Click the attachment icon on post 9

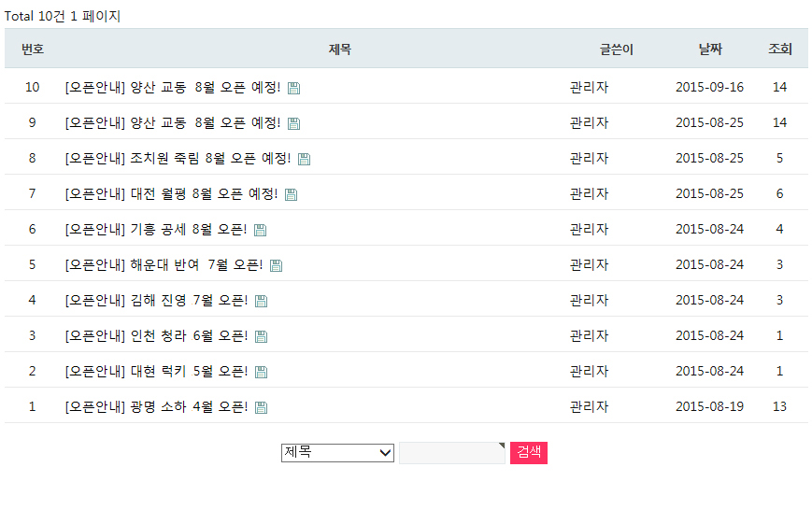pos(293,123)
